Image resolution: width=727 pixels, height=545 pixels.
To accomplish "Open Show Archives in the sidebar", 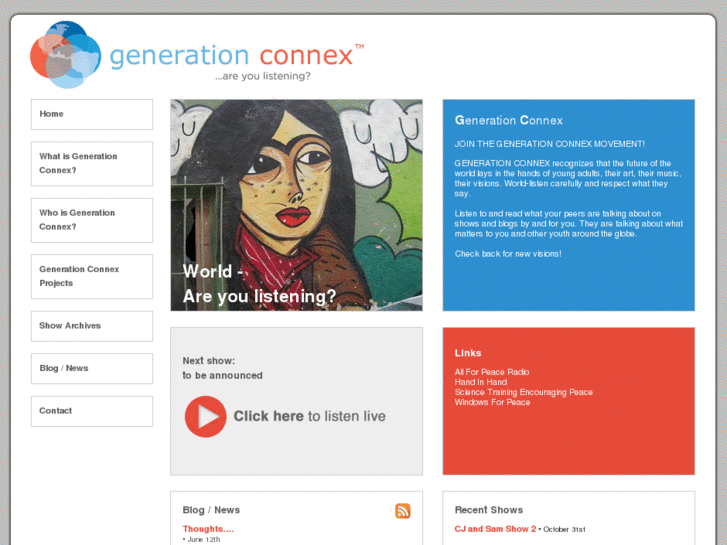I will [92, 326].
